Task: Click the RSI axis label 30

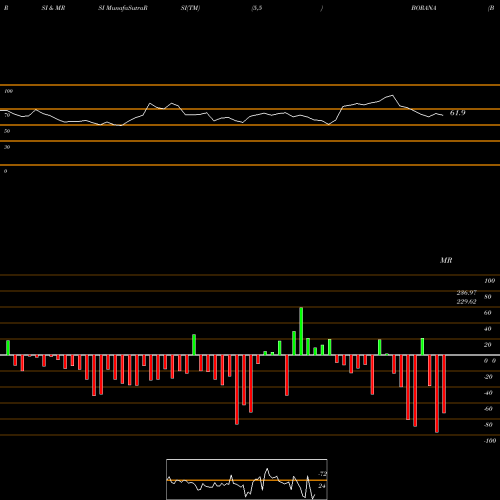Action: click(x=7, y=147)
